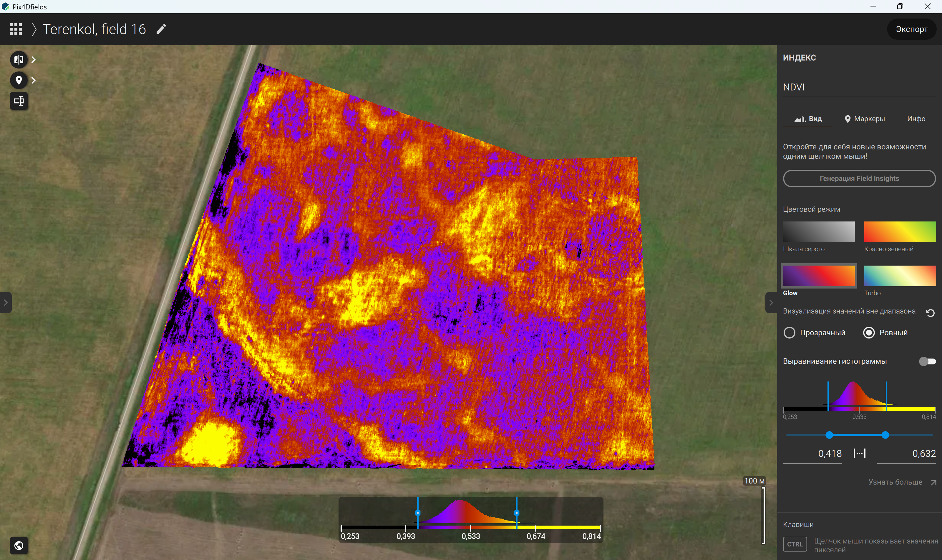Minimize the Pix4Dfields window
Image resolution: width=942 pixels, height=560 pixels.
pos(873,6)
